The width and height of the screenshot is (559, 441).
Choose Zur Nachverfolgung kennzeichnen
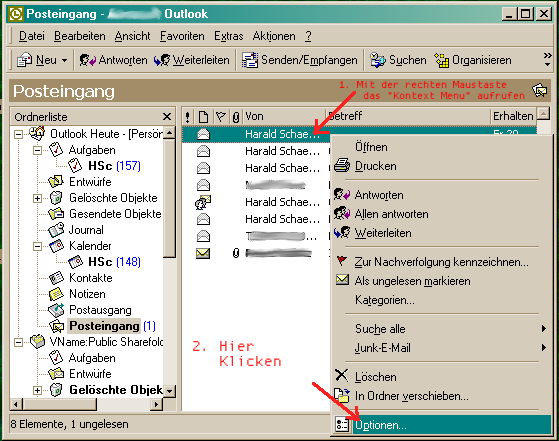(x=441, y=262)
